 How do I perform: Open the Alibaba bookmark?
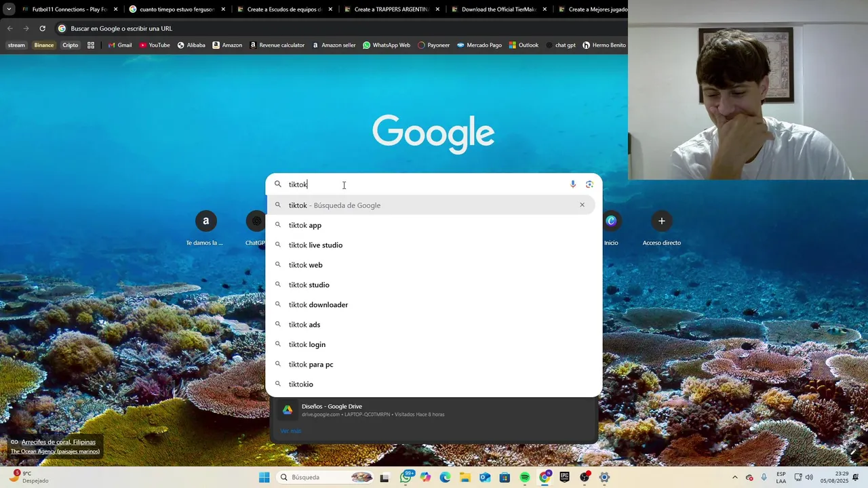point(191,45)
